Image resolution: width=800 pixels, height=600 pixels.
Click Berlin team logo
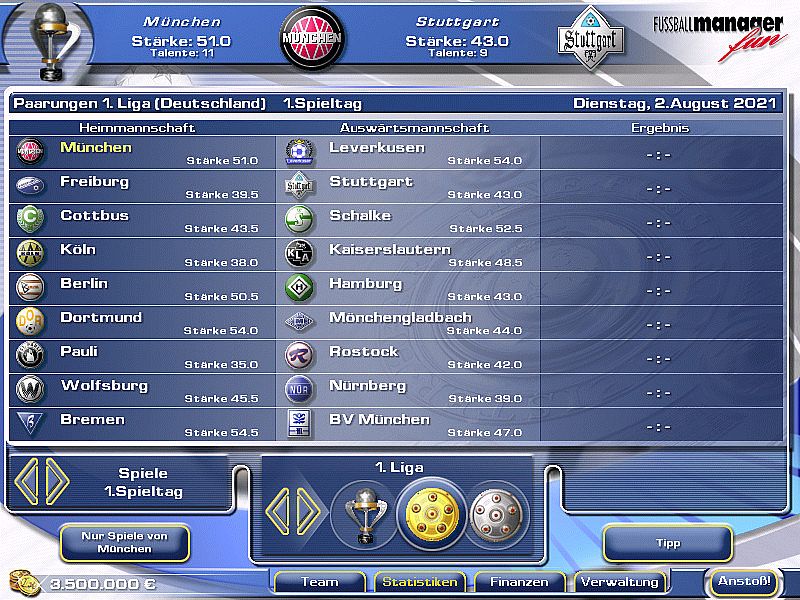coord(30,287)
